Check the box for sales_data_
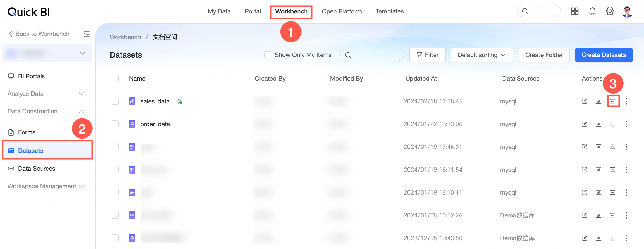Image resolution: width=644 pixels, height=249 pixels. [115, 101]
